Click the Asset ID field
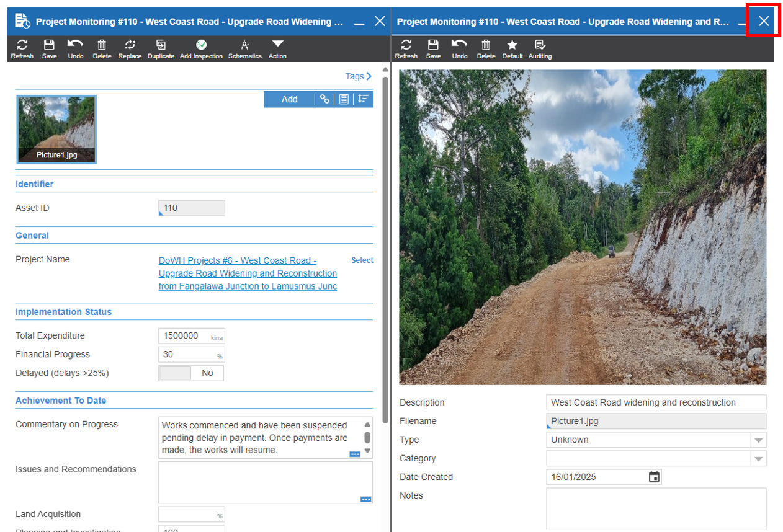This screenshot has width=783, height=532. [192, 208]
